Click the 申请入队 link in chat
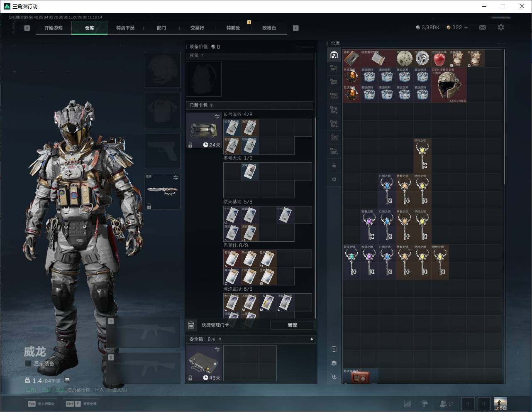This screenshot has height=412, width=532. pos(117,390)
